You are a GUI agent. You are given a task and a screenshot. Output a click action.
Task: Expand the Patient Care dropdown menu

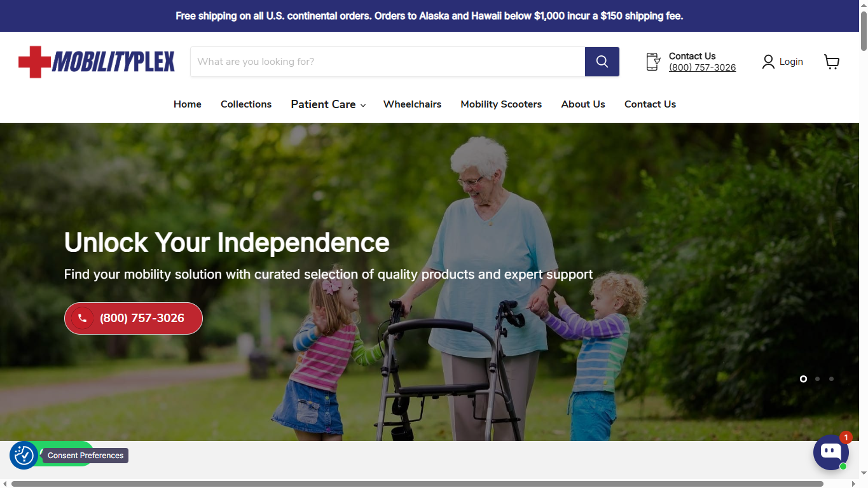(x=328, y=104)
